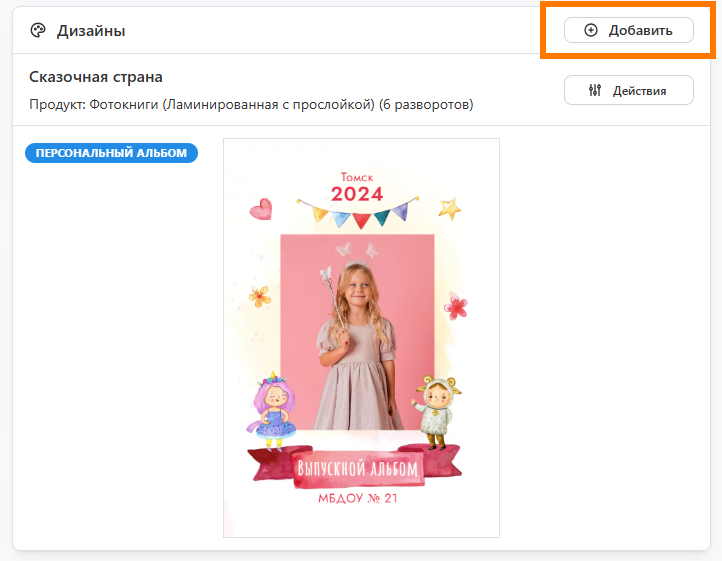Click the red heart on the album cover
This screenshot has height=561, width=722.
tap(260, 208)
